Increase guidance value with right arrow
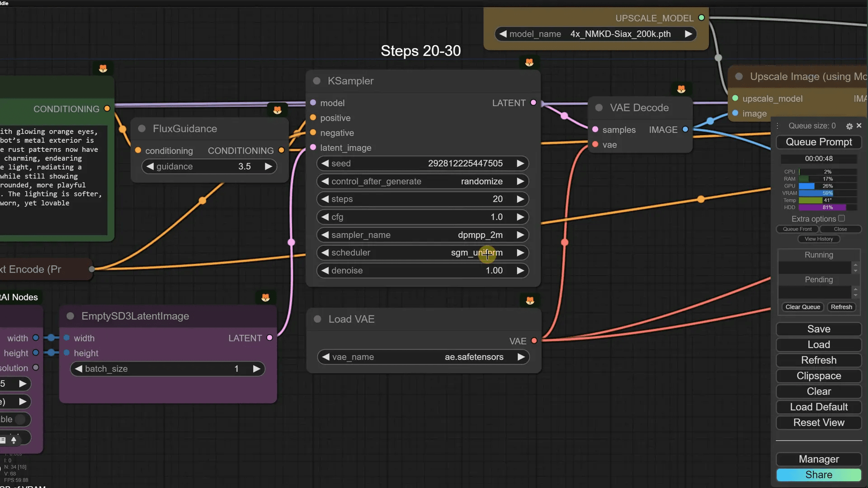Image resolution: width=868 pixels, height=488 pixels. click(268, 166)
